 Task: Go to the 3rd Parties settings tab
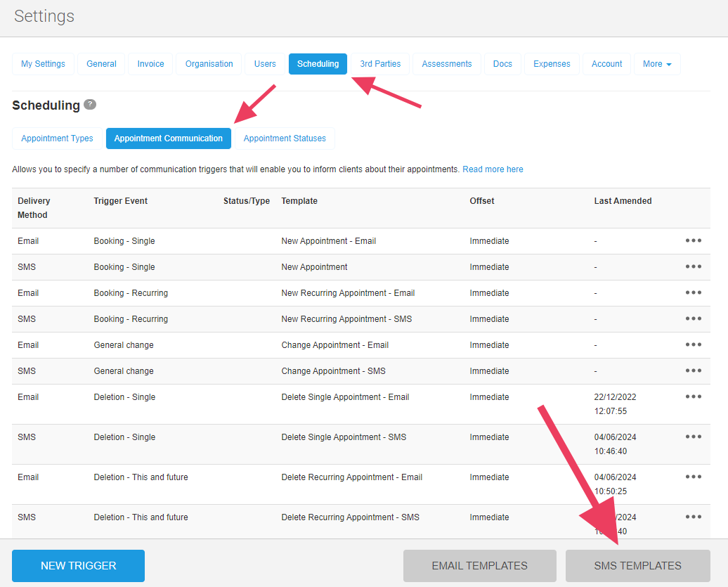click(x=380, y=64)
